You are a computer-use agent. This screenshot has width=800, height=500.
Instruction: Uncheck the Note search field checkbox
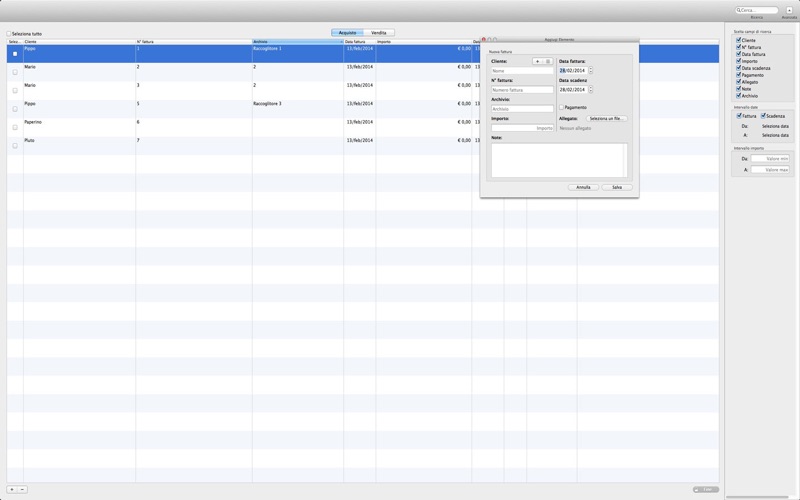(738, 88)
